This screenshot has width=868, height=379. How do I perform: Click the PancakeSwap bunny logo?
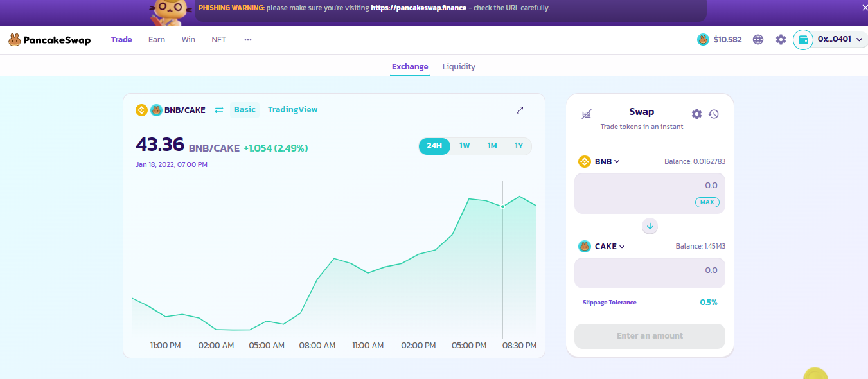[x=49, y=40]
